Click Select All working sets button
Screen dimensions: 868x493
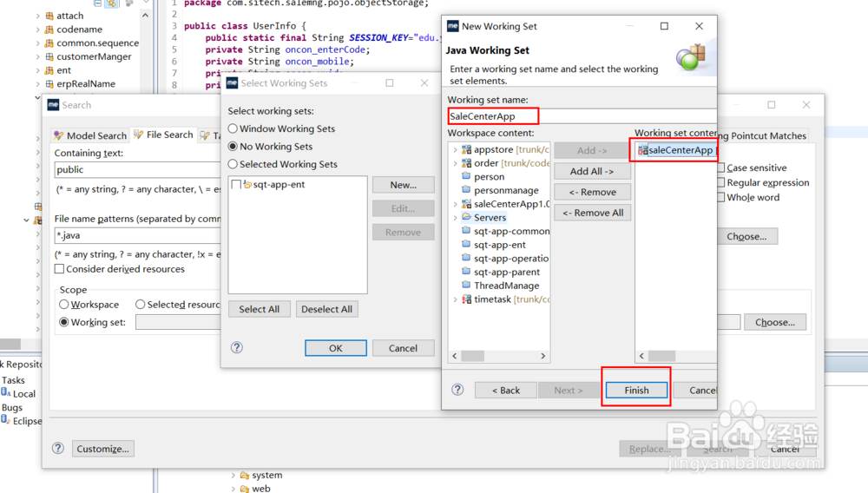coord(259,309)
